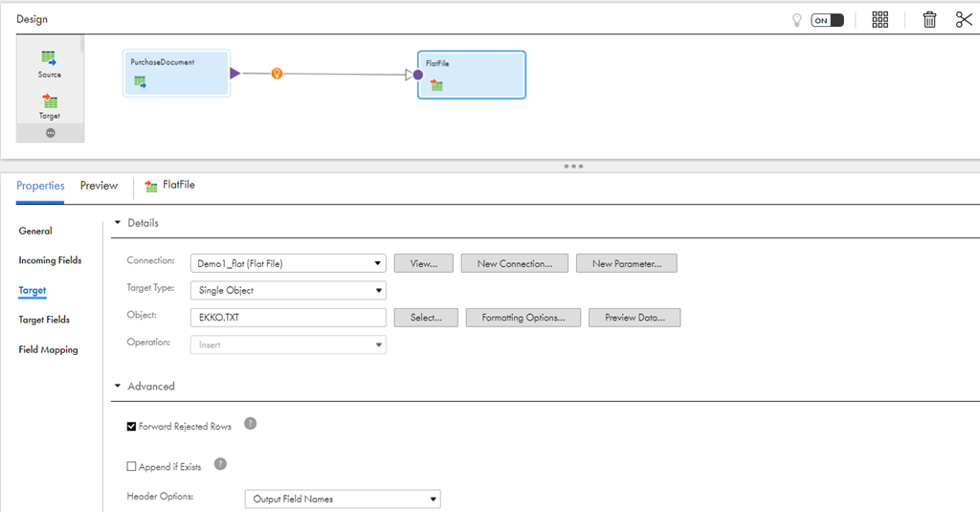
Task: Click the source icon inside PurchaseDocument node
Action: [x=140, y=82]
